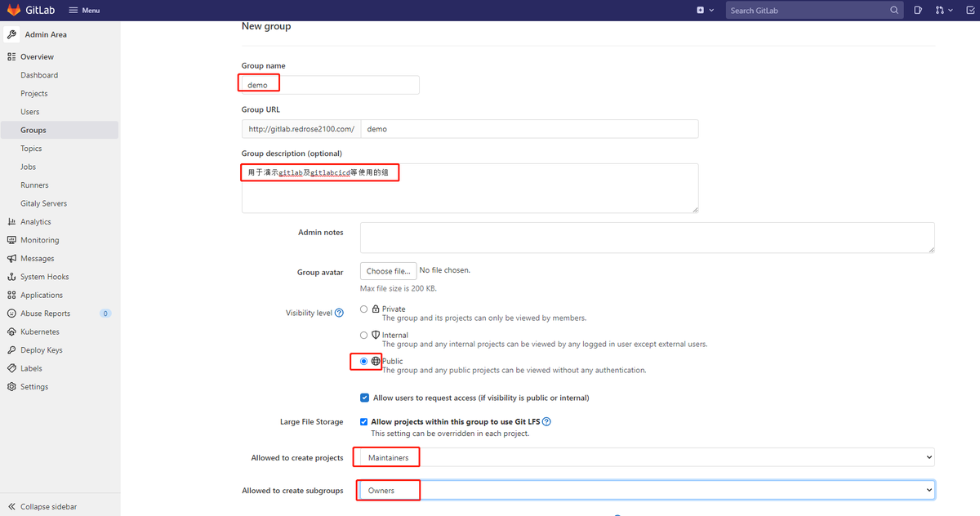Click the Collapse sidebar chevrons icon
Viewport: 980px width, 516px height.
pyautogui.click(x=11, y=507)
